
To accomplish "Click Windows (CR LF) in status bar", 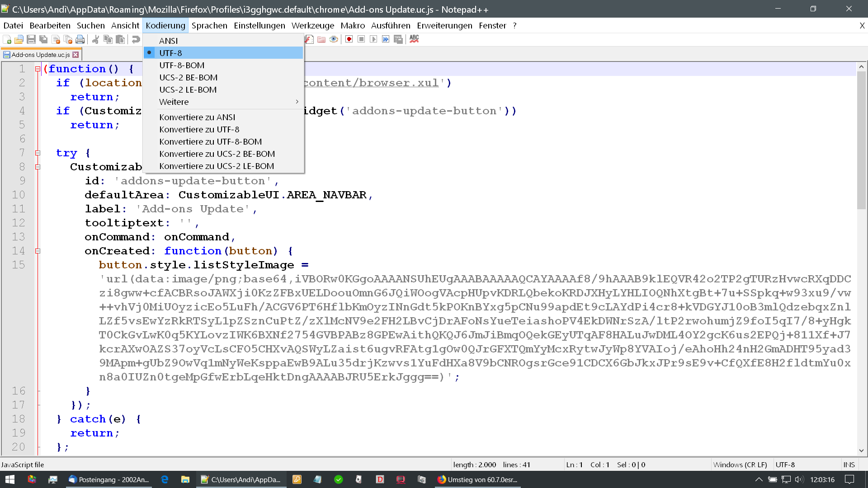I will [x=740, y=465].
